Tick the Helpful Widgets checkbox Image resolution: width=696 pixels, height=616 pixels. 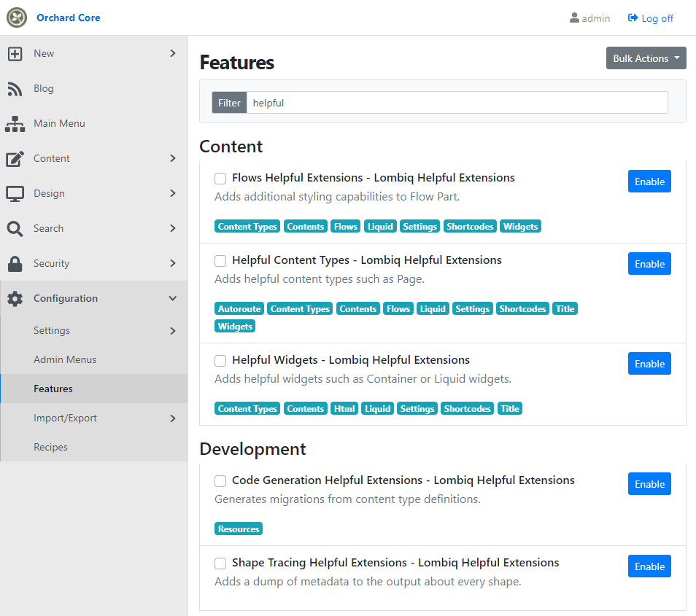point(220,361)
